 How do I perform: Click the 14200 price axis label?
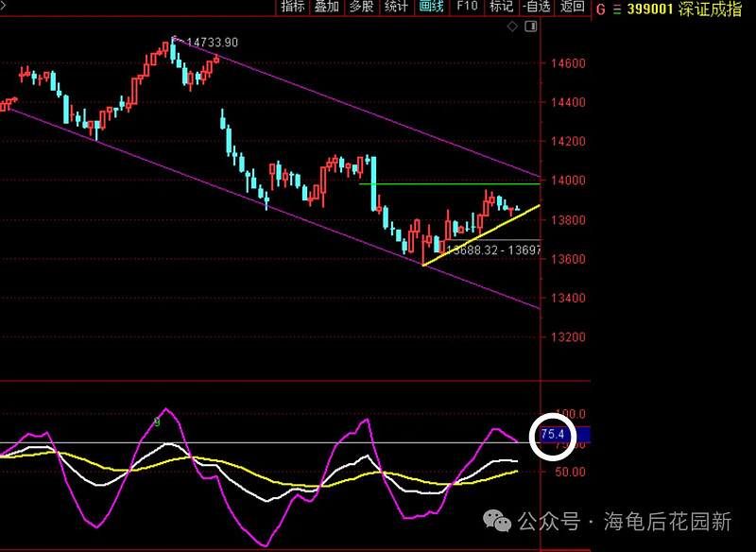click(x=568, y=141)
